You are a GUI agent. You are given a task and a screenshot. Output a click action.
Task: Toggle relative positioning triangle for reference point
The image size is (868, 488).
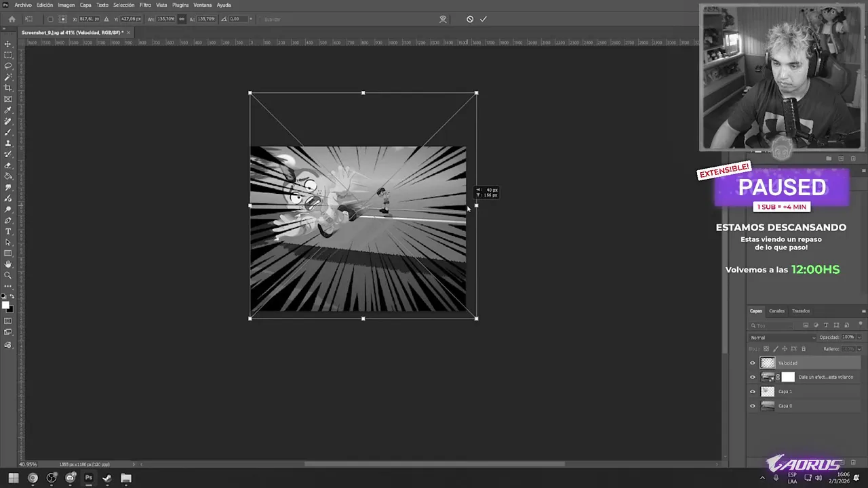tap(106, 19)
